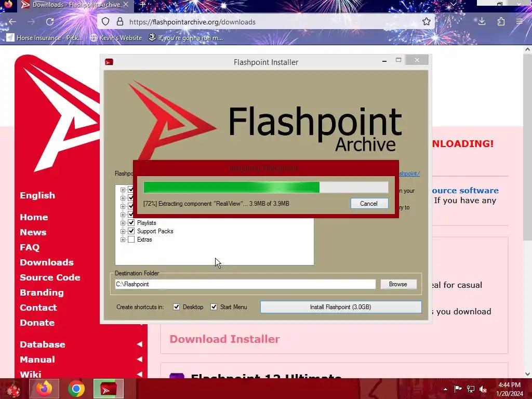Expand the Extras tree node

coord(123,240)
